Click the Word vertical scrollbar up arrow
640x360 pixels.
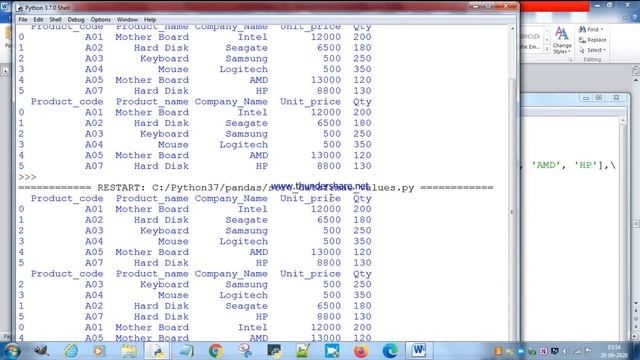tap(636, 80)
